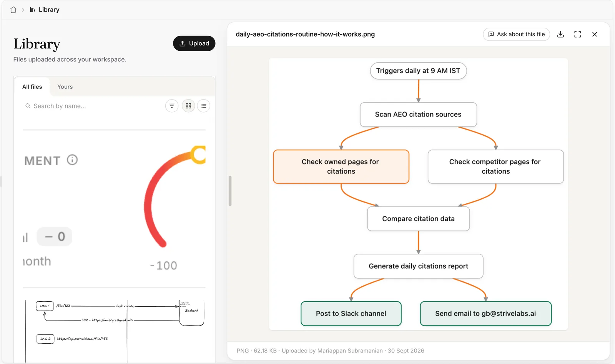The height and width of the screenshot is (364, 615).
Task: Click the workflow diagram image preview
Action: point(418,194)
